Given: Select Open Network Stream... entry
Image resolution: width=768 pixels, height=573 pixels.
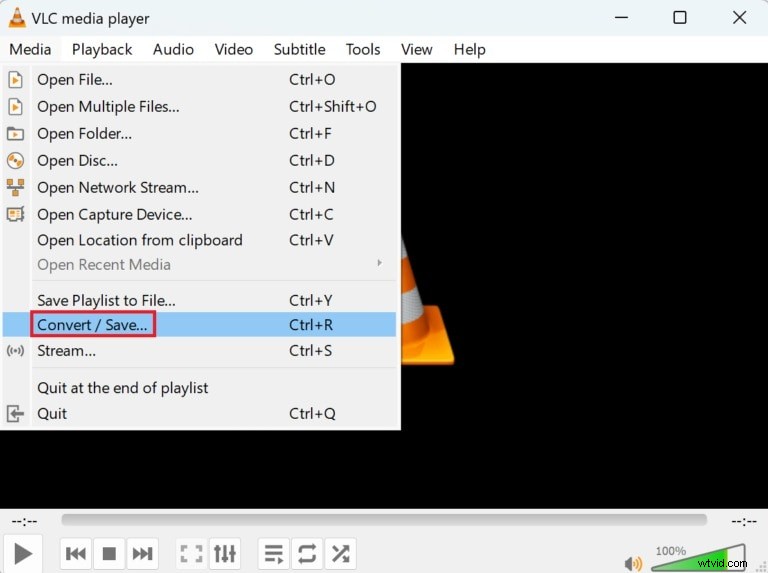Looking at the screenshot, I should coord(199,187).
